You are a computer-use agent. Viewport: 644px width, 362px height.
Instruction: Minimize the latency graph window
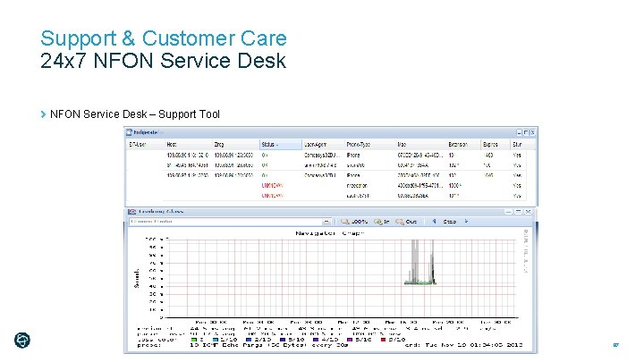(x=508, y=212)
